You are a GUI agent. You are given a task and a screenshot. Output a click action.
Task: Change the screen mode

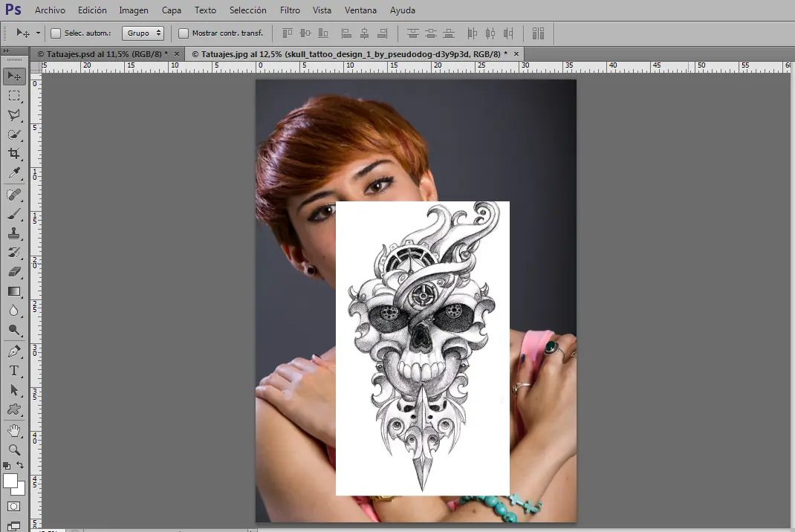[13, 526]
